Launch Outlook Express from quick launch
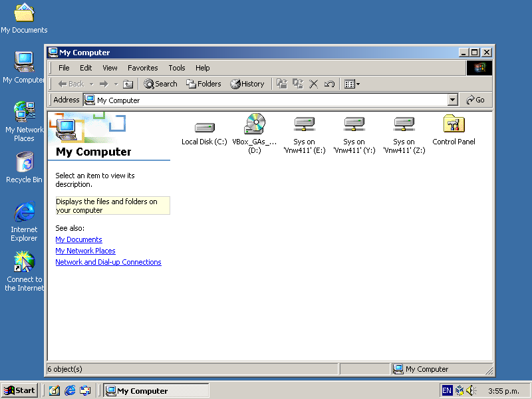532x399 pixels. click(85, 390)
